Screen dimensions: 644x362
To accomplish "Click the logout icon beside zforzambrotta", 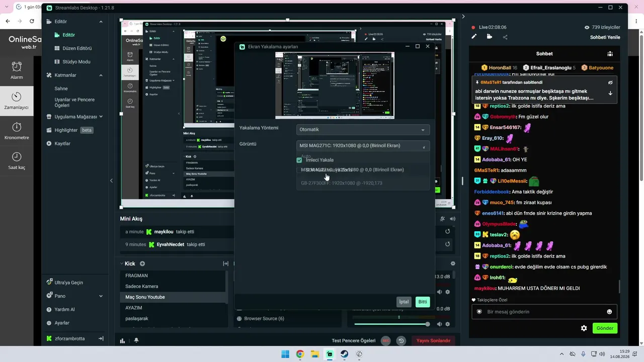I will [x=101, y=338].
